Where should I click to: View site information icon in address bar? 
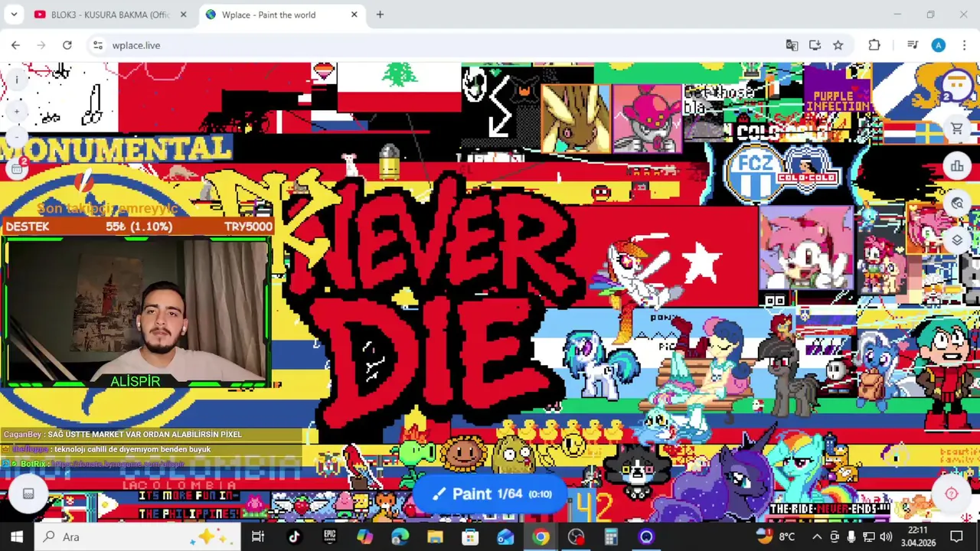click(98, 45)
